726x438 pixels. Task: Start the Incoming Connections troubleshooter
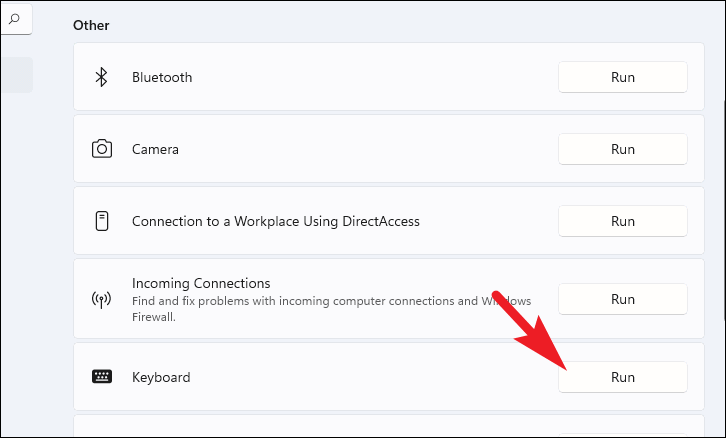pos(622,299)
